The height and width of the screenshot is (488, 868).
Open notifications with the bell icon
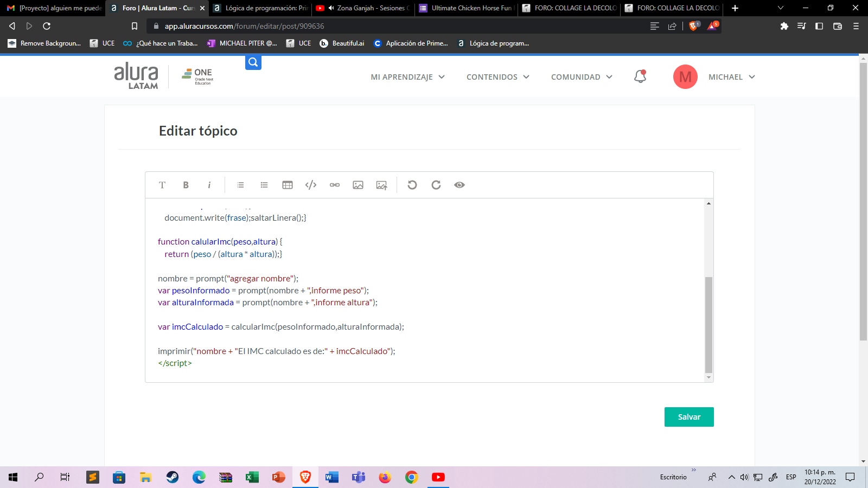click(640, 76)
